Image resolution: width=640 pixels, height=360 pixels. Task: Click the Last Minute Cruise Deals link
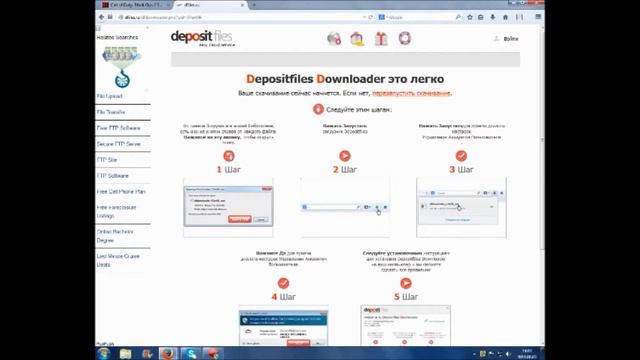[x=118, y=260]
